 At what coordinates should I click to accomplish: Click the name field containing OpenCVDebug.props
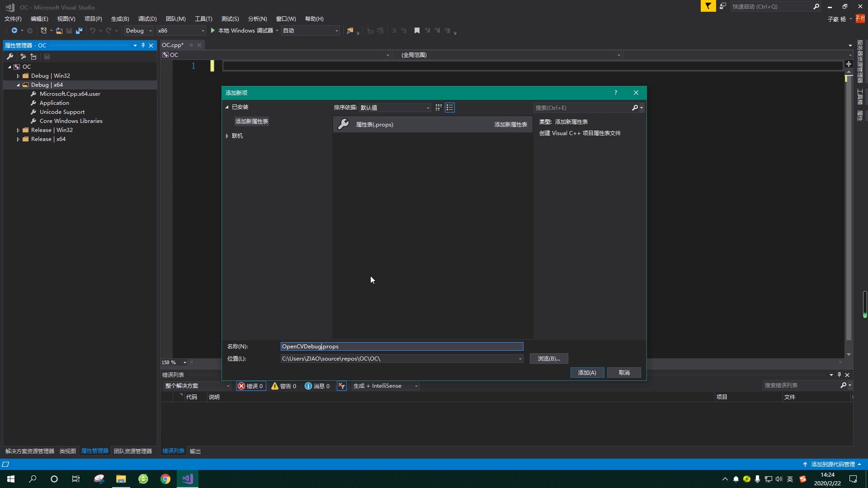401,347
